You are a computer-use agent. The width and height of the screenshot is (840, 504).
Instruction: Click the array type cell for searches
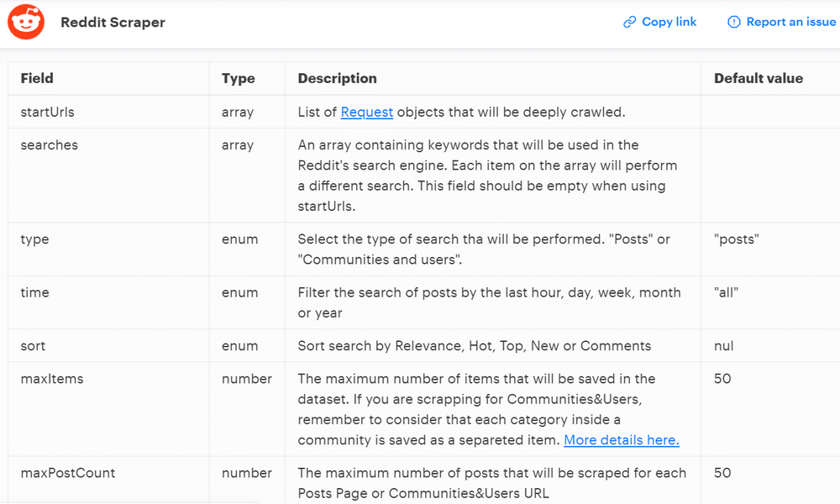tap(238, 145)
